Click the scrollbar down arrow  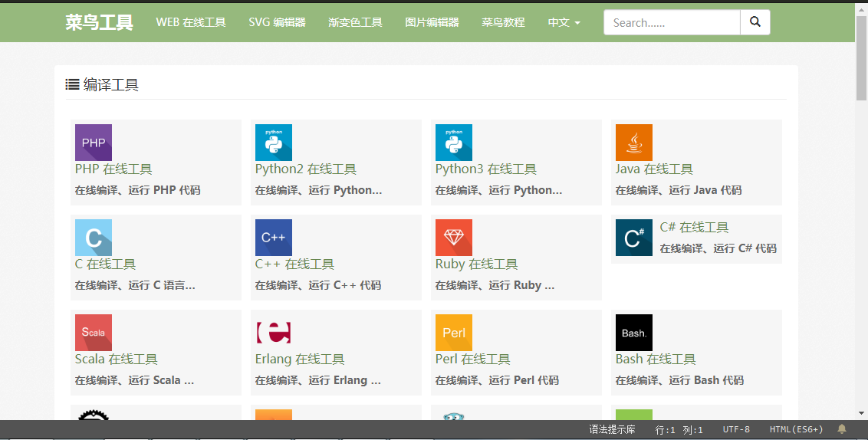[861, 413]
